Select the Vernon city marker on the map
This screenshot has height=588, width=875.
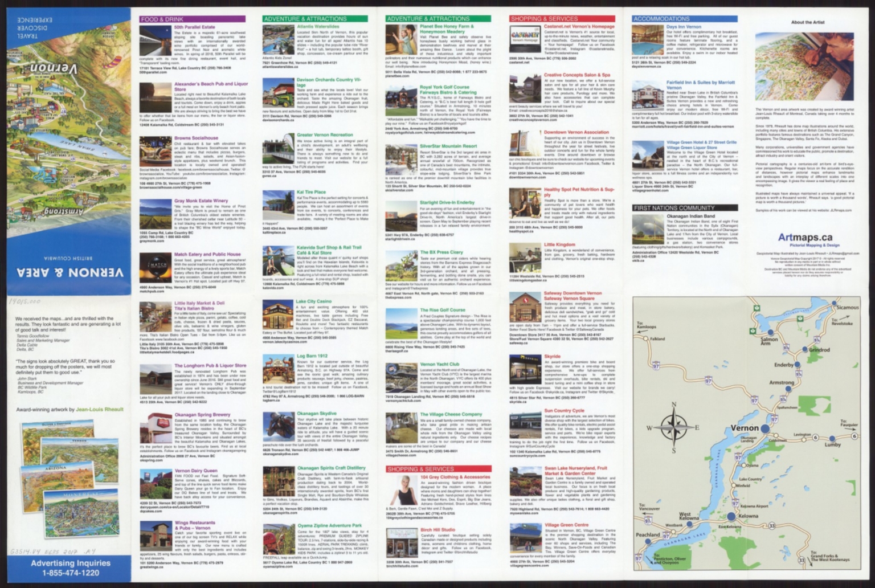point(765,428)
